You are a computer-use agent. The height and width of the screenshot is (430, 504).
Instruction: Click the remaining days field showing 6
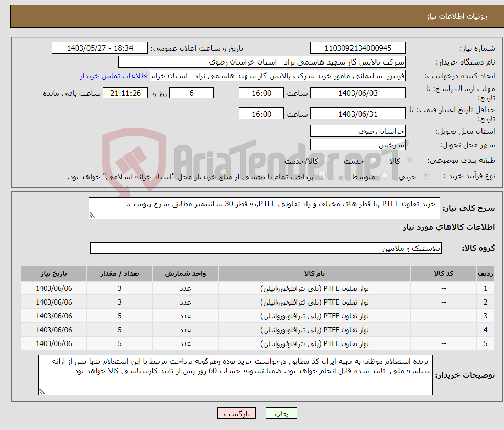coord(191,93)
